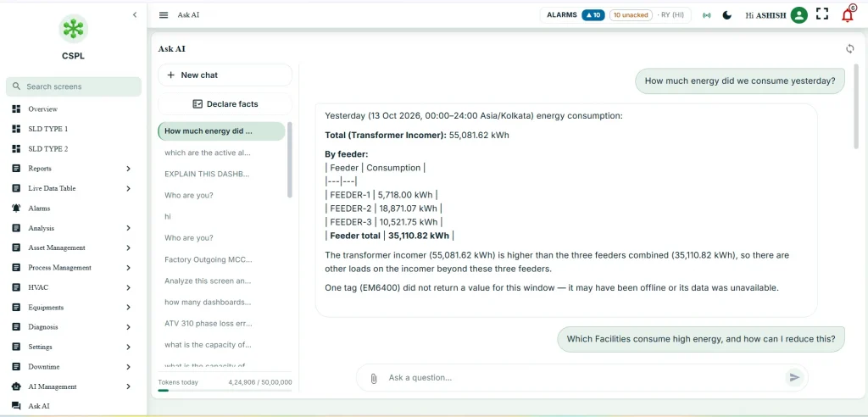Click the conversation scrollbar on the right
868x417 pixels.
click(857, 106)
